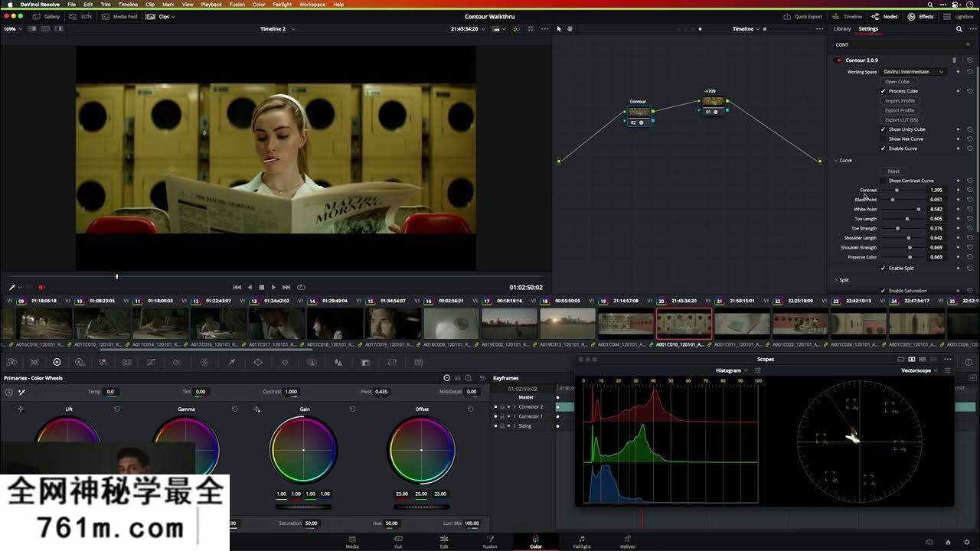
Task: Open the Histogram scope type dropdown
Action: [731, 370]
